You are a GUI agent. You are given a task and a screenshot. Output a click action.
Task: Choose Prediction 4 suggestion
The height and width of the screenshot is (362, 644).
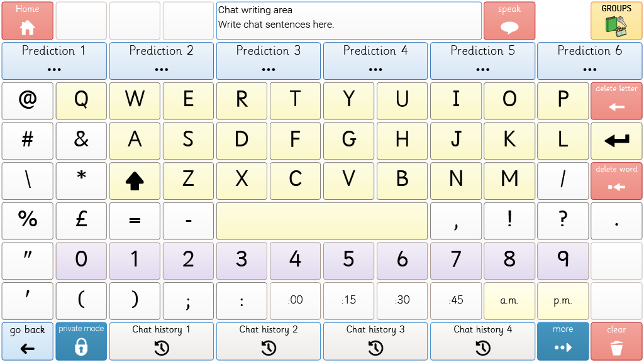[375, 61]
